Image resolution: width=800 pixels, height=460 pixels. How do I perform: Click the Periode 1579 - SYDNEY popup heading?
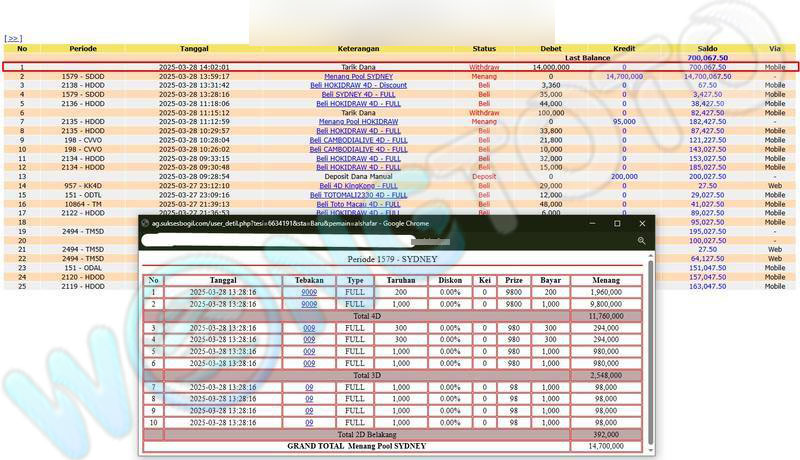coord(392,259)
